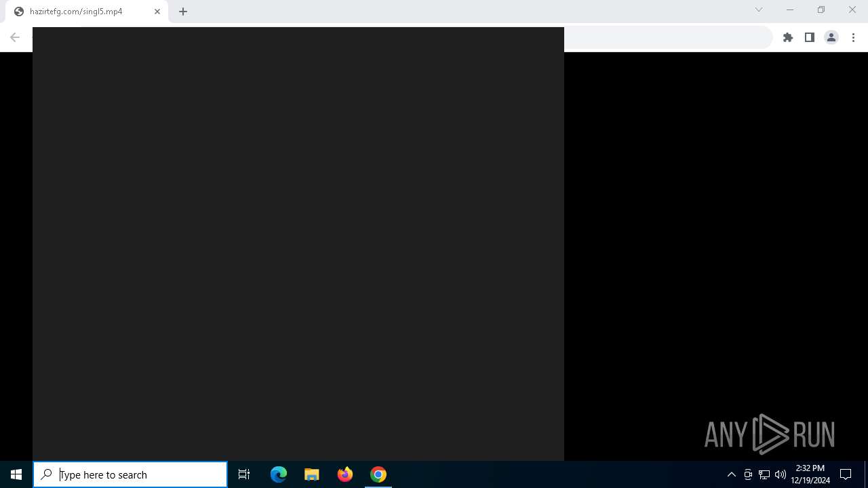Restore down the Chrome window

(821, 9)
